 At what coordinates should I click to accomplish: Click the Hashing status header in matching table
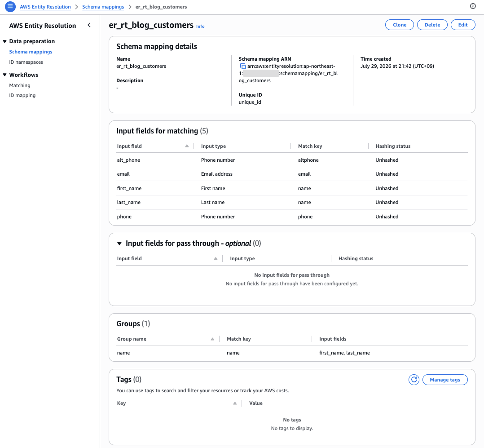(x=393, y=146)
